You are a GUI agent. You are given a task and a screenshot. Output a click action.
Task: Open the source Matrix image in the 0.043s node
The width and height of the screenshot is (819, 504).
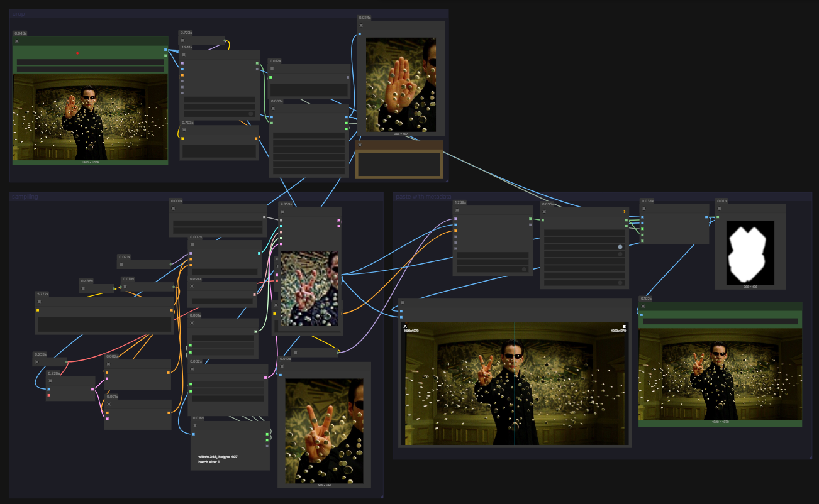(x=91, y=118)
